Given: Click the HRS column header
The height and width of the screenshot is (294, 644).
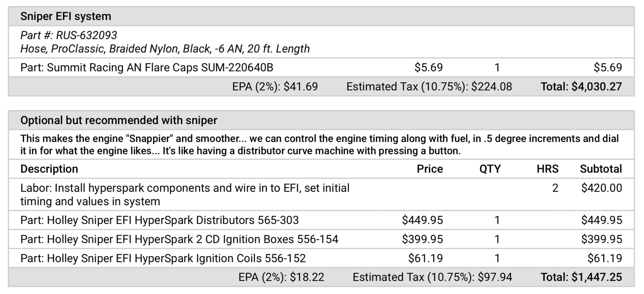Looking at the screenshot, I should pos(547,169).
